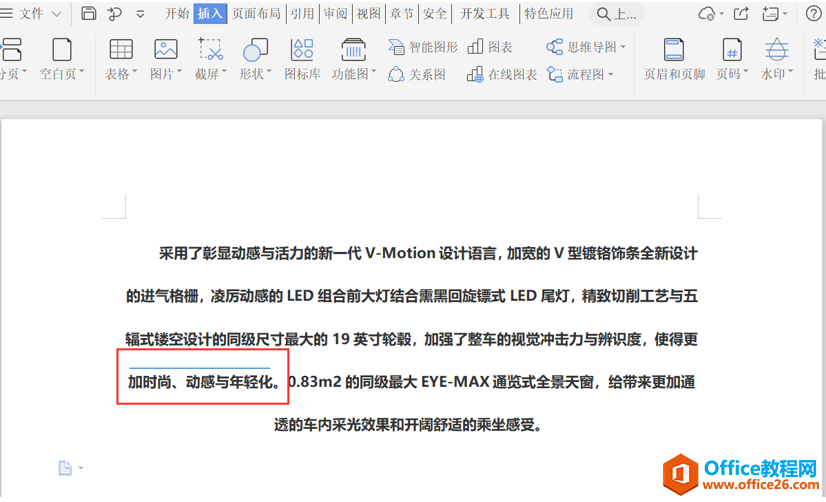Open the 特色应用 tab
The image size is (826, 502).
548,14
